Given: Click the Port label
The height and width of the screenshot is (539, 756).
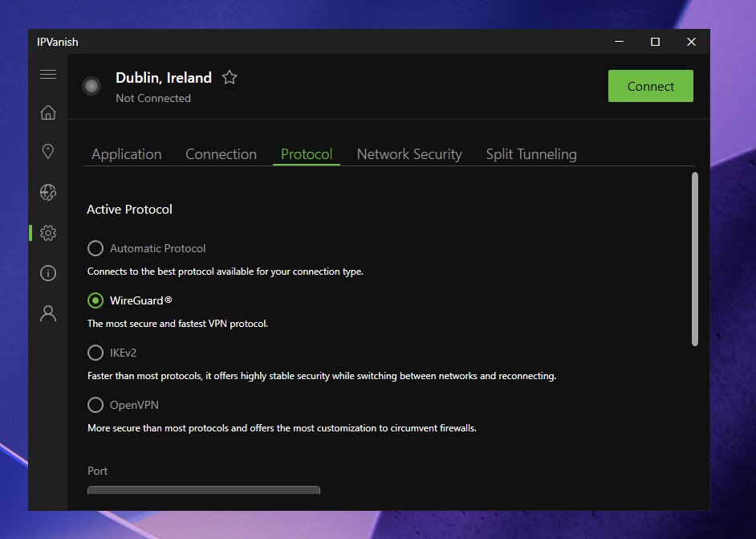Looking at the screenshot, I should pyautogui.click(x=97, y=471).
